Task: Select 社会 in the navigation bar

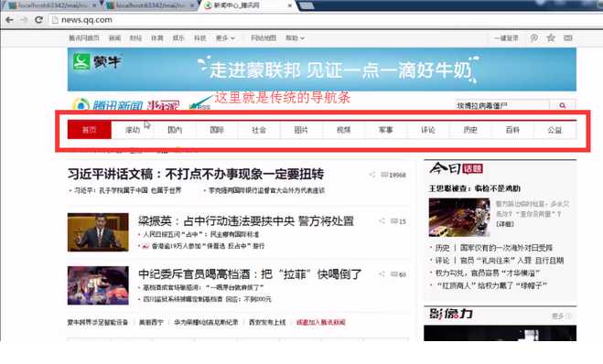Action: click(x=259, y=130)
